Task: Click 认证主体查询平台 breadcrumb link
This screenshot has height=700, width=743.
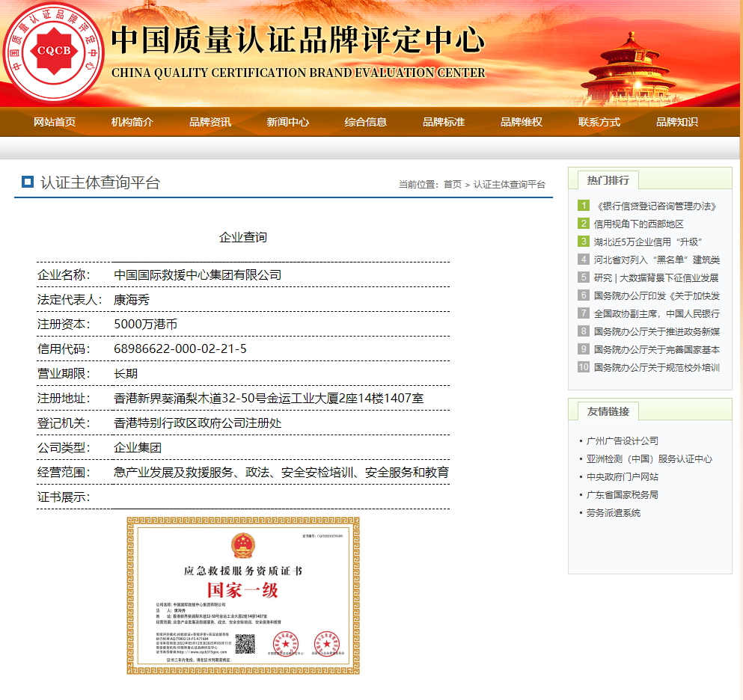Action: (510, 184)
